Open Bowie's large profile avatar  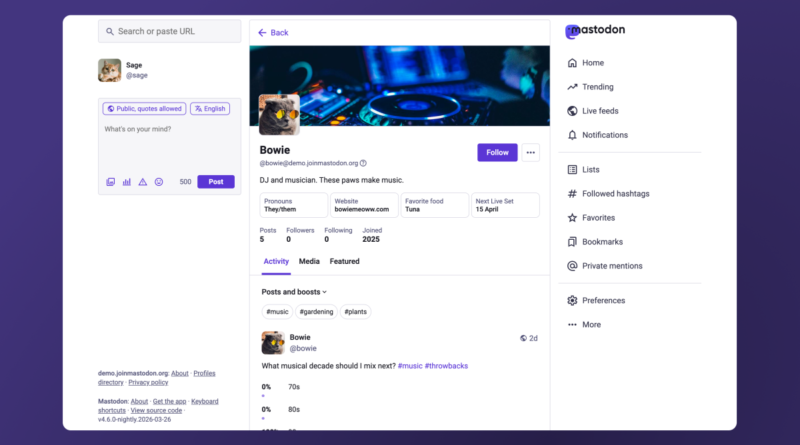pos(279,114)
